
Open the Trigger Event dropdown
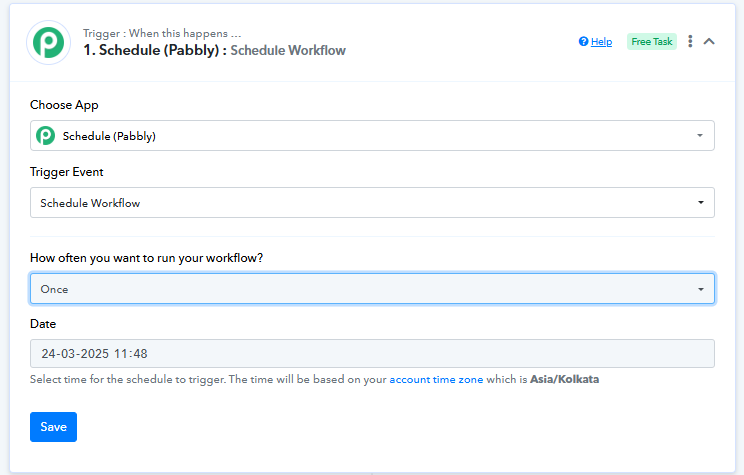tap(372, 203)
